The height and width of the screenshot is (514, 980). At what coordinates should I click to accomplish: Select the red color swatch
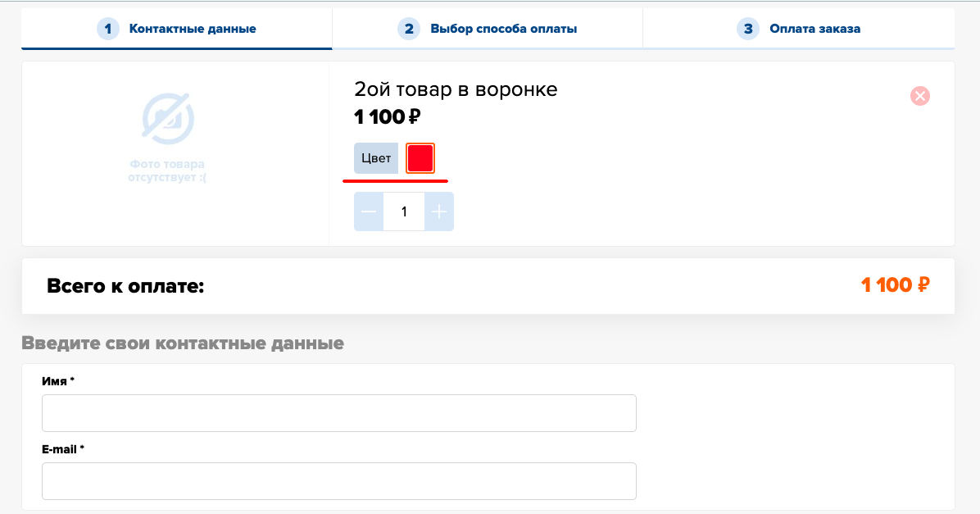[420, 158]
